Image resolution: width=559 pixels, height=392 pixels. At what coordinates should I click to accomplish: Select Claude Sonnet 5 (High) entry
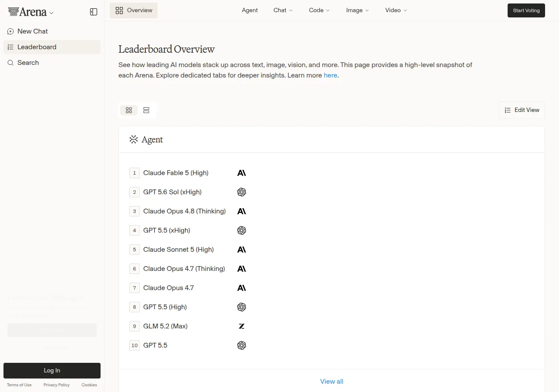(178, 250)
